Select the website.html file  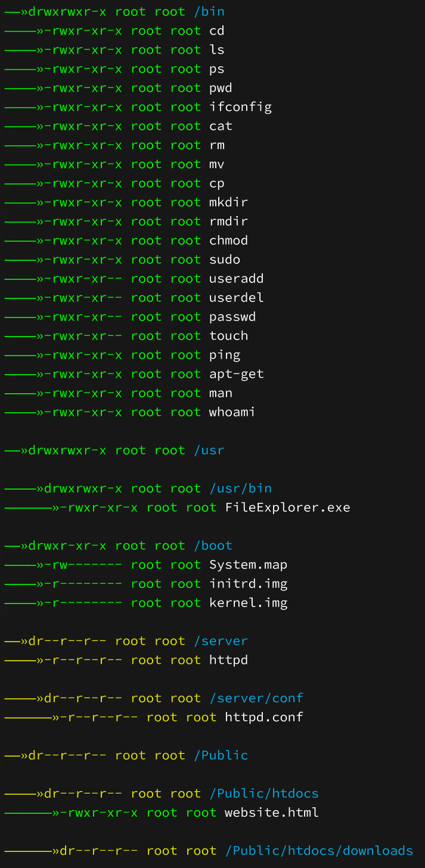pos(271,813)
